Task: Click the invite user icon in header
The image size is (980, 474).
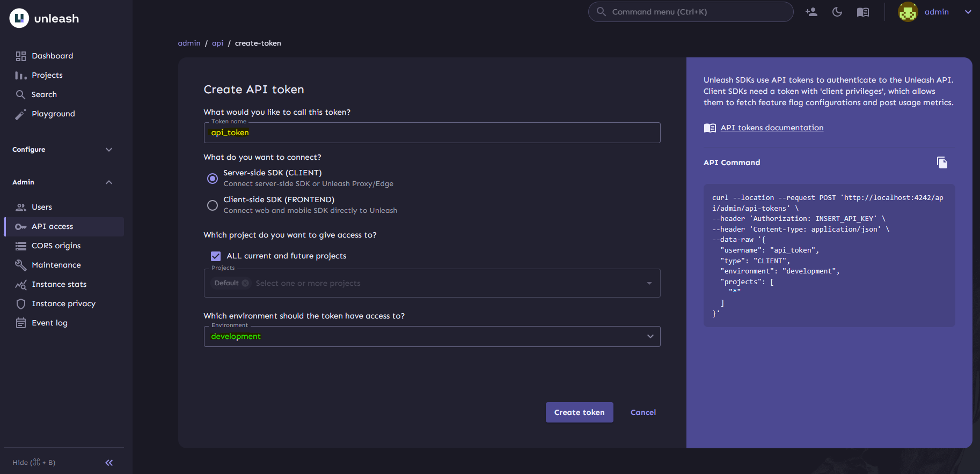Action: click(x=811, y=12)
